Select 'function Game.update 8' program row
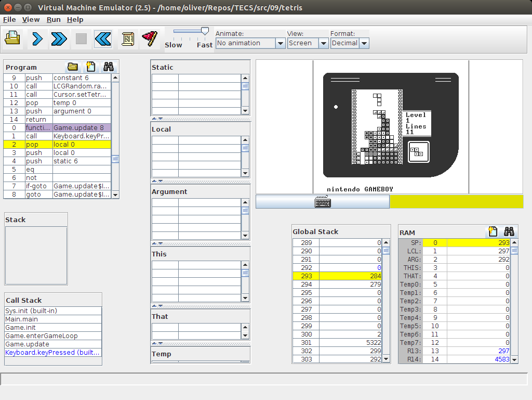The image size is (532, 400). 57,127
